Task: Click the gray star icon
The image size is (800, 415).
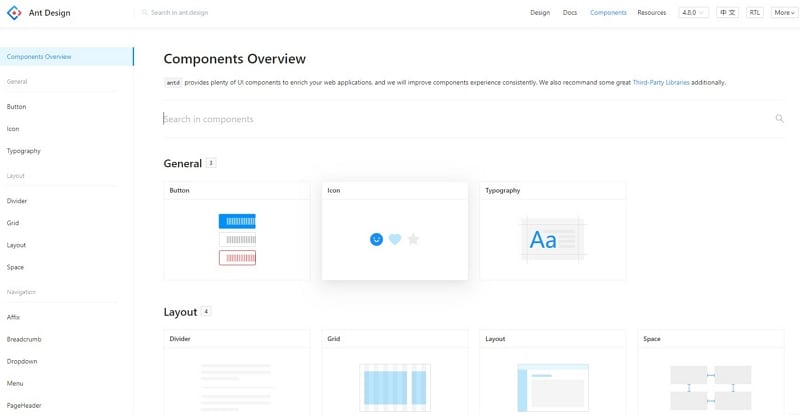Action: click(x=413, y=238)
